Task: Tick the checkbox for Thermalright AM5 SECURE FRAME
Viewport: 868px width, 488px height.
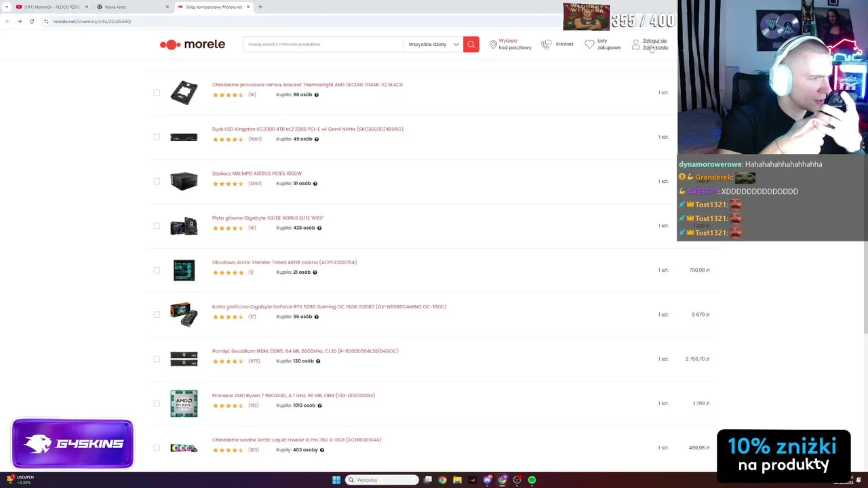Action: [157, 93]
